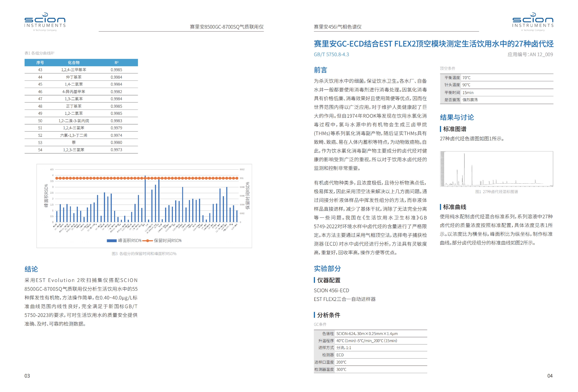Click the 化合物 column header
578x392 pixels.
tap(74, 63)
